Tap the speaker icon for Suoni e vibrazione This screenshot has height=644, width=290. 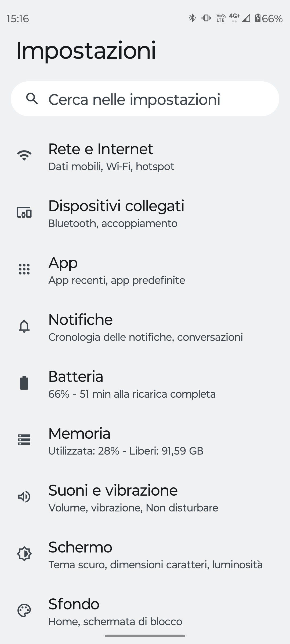pos(24,497)
